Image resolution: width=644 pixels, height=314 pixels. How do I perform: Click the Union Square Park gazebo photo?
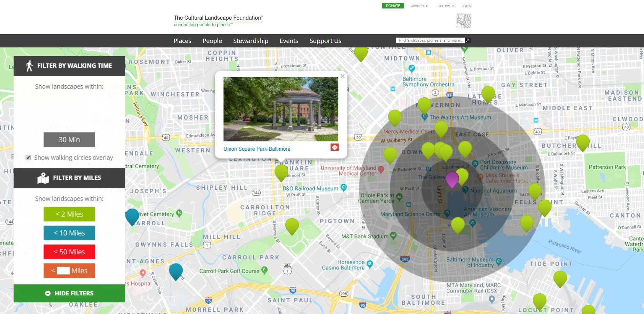(281, 109)
